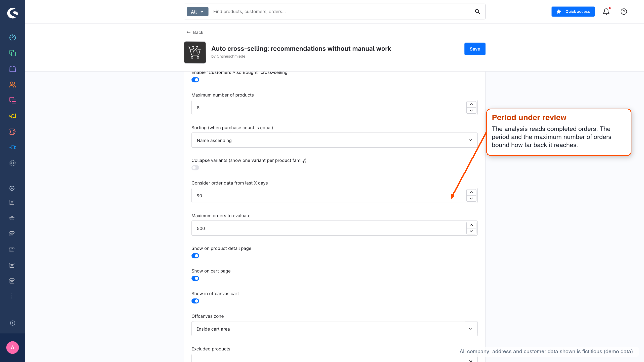
Task: Open the Catalogues icon in the sidebar
Action: pos(13,53)
